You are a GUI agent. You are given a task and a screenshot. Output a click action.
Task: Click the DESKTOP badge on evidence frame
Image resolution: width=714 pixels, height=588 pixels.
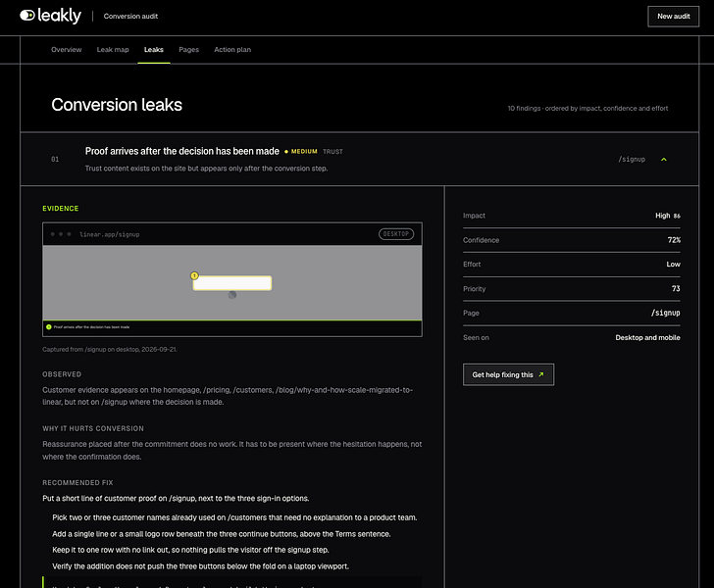click(395, 234)
